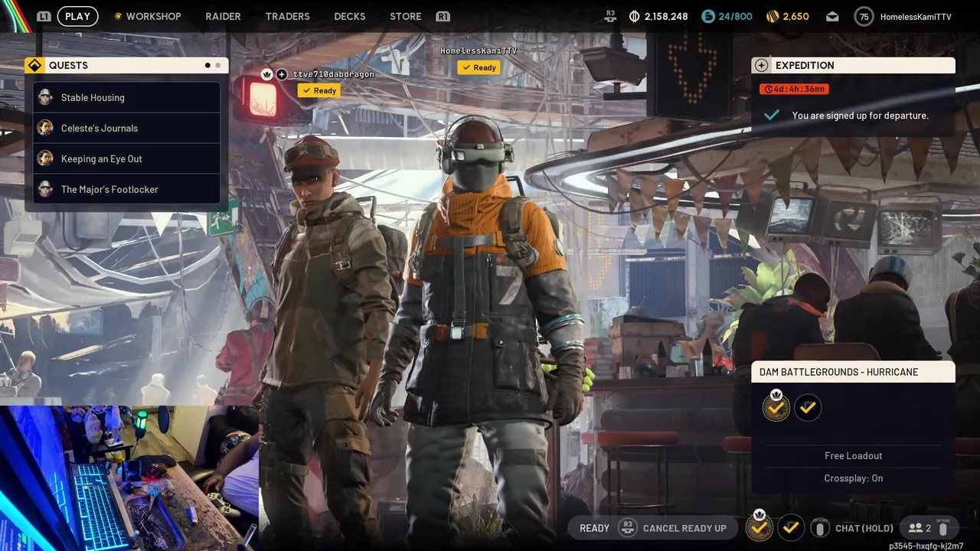Click the L1 previous-tab bumper icon

click(44, 16)
